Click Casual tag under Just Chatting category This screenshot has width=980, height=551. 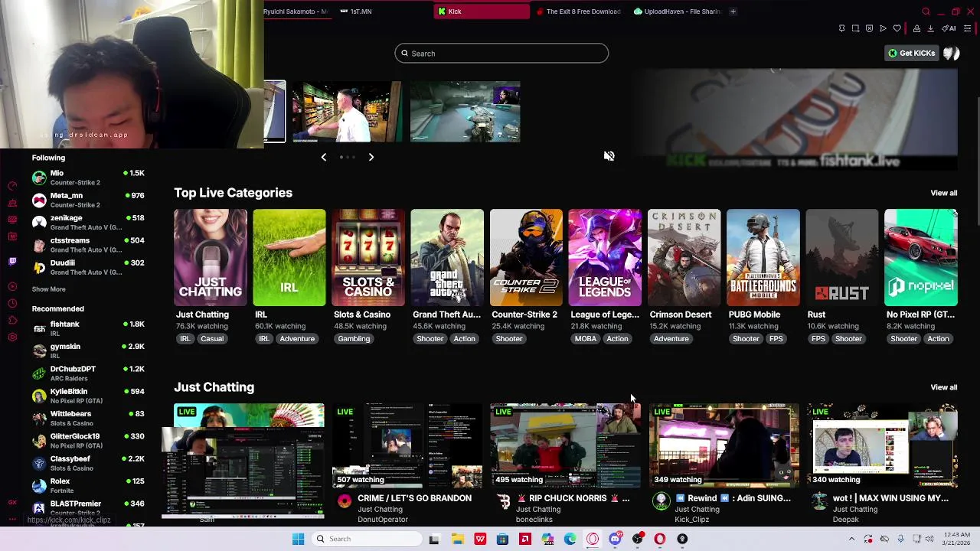click(212, 339)
